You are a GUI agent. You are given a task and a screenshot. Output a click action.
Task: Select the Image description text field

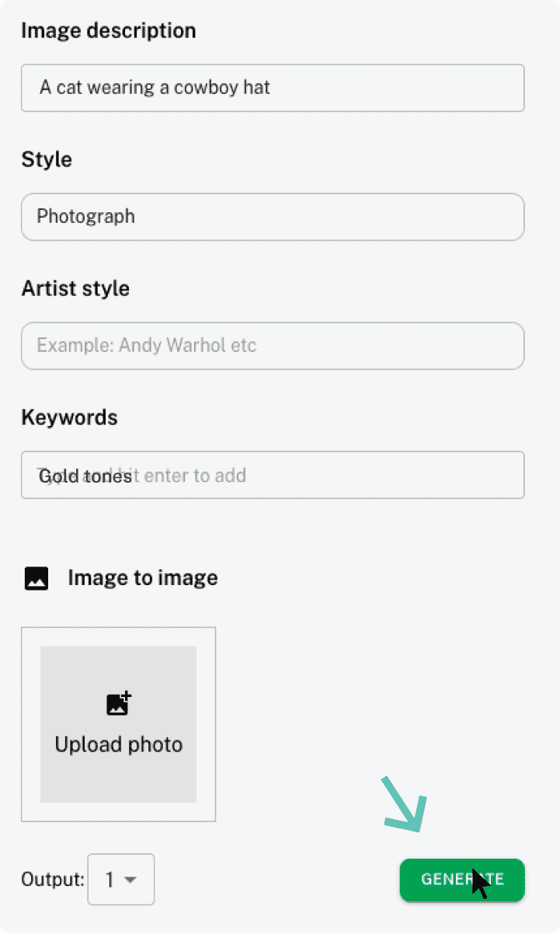[x=273, y=88]
